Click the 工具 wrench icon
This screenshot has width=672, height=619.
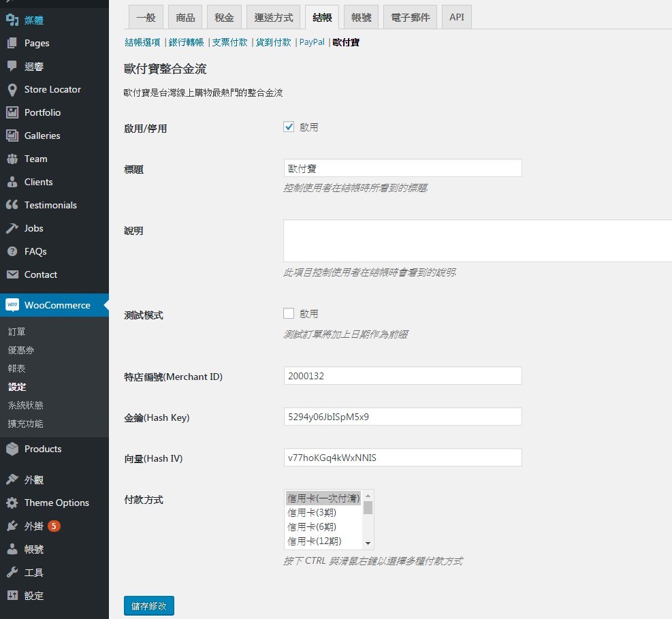pos(12,572)
